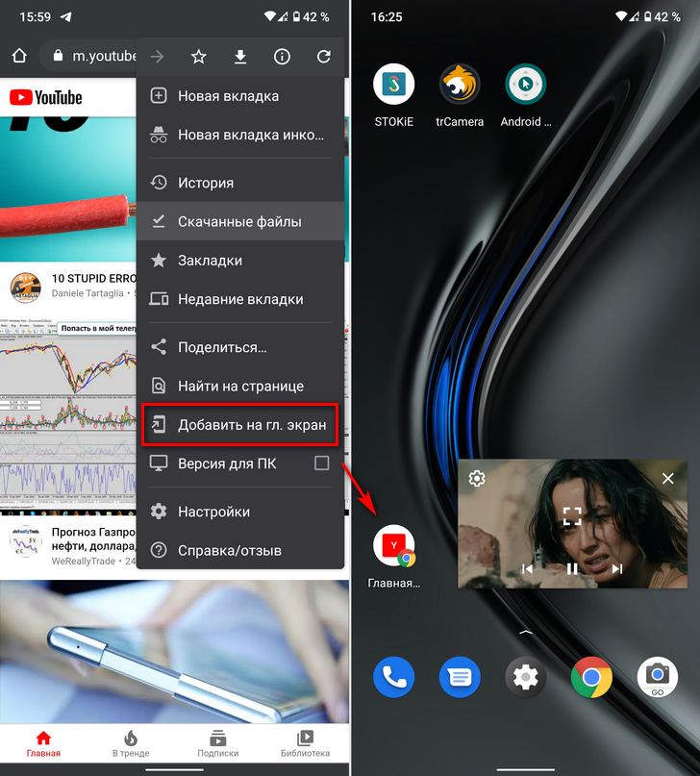
Task: Switch to the Подписки tab
Action: coord(217,745)
